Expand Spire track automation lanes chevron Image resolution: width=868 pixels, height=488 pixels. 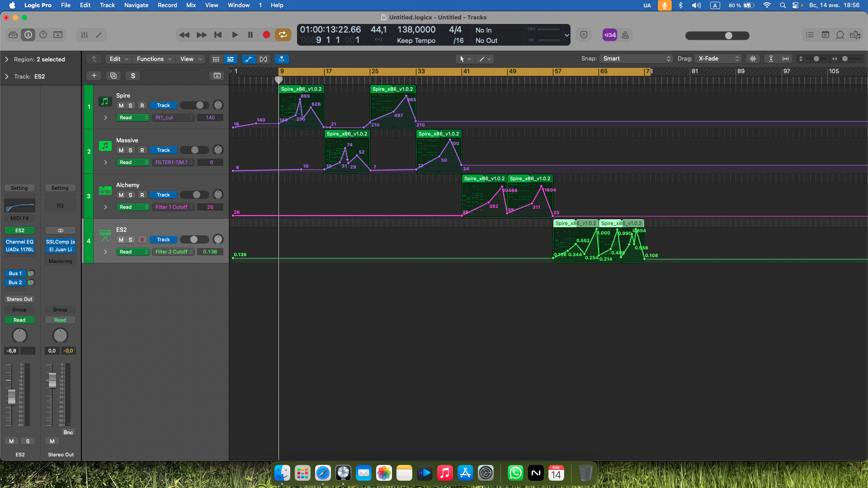click(105, 117)
